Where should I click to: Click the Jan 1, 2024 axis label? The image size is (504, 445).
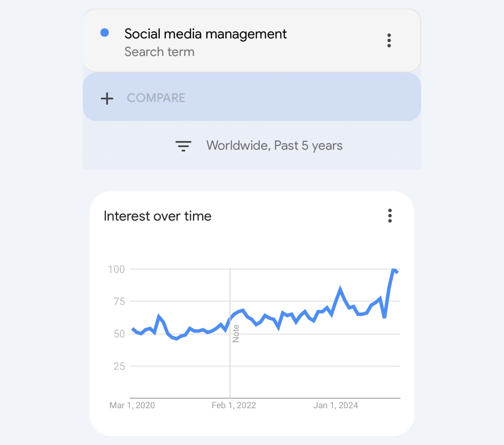(x=336, y=405)
